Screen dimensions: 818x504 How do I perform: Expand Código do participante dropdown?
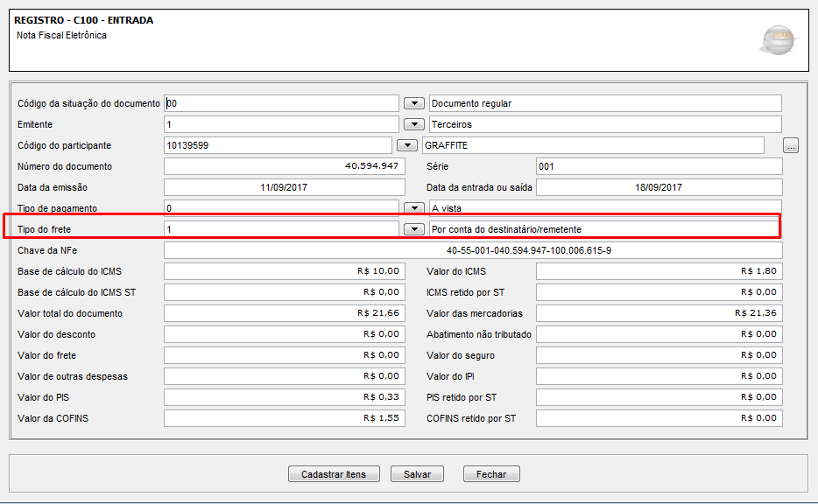(x=406, y=145)
